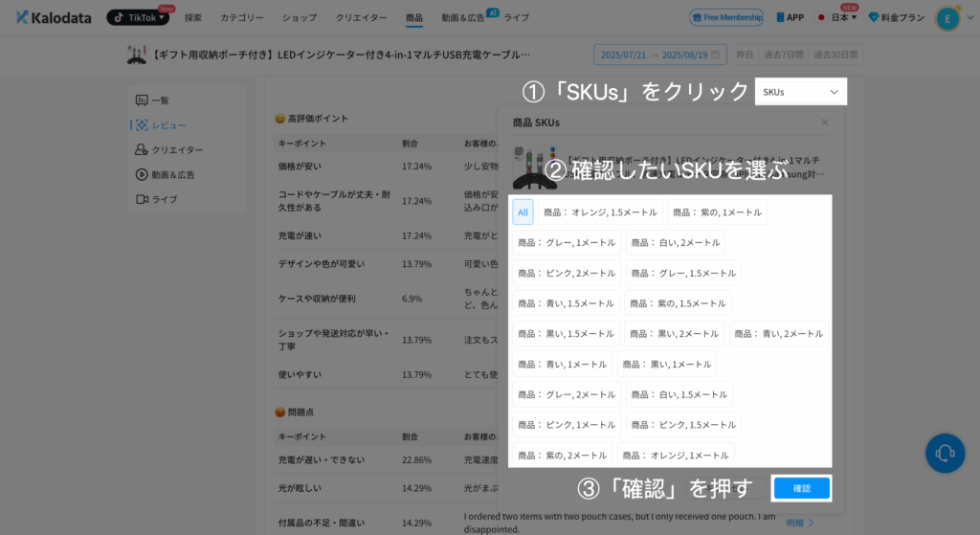Screen dimensions: 980x535
Task: Select SKU 青い, 1メートル
Action: [562, 364]
